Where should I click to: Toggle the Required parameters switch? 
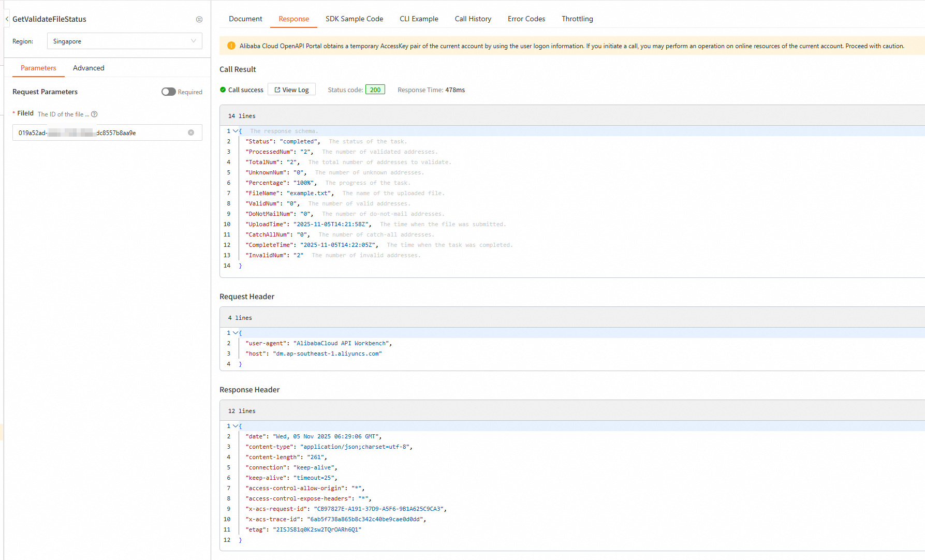point(169,92)
